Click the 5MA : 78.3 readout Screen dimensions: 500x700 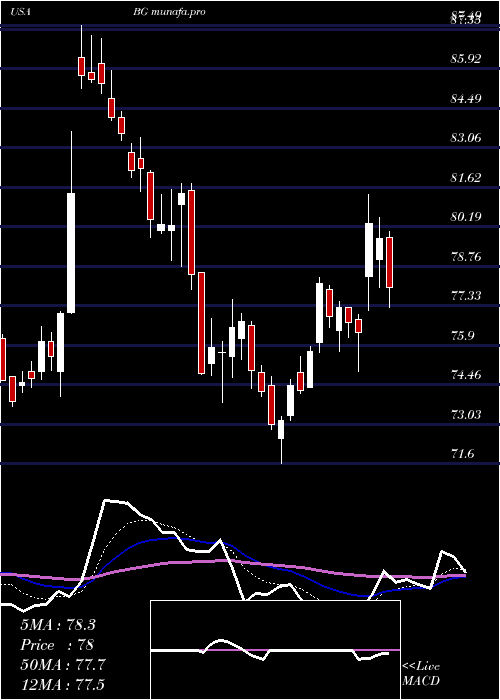coord(58,625)
